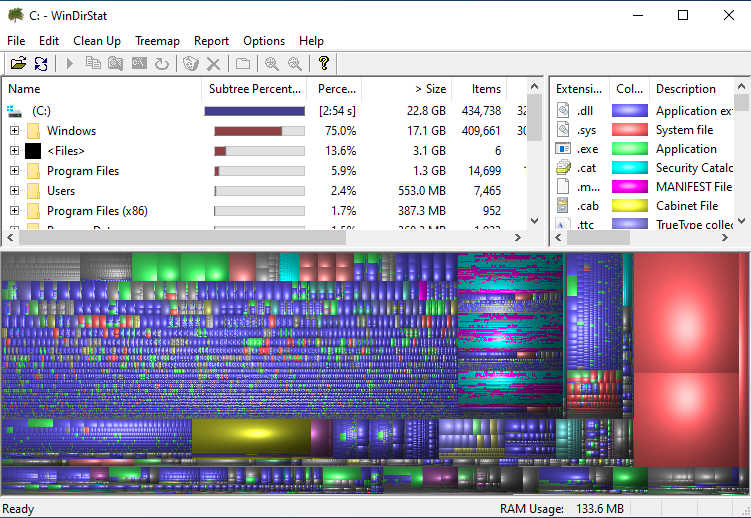Click the red .sys color swatch

630,130
